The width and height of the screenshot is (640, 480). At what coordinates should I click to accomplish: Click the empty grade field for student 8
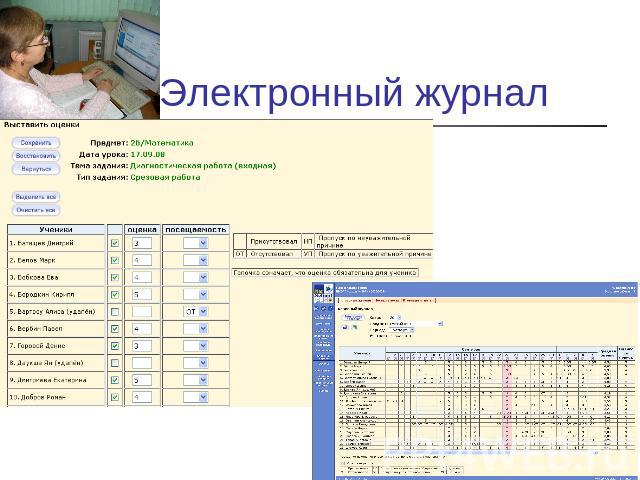point(142,363)
